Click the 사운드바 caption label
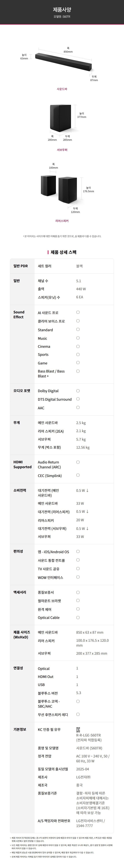 62,89
